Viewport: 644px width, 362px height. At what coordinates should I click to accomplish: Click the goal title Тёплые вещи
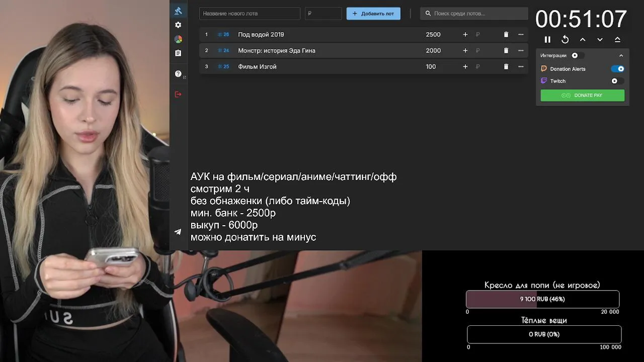tap(544, 320)
